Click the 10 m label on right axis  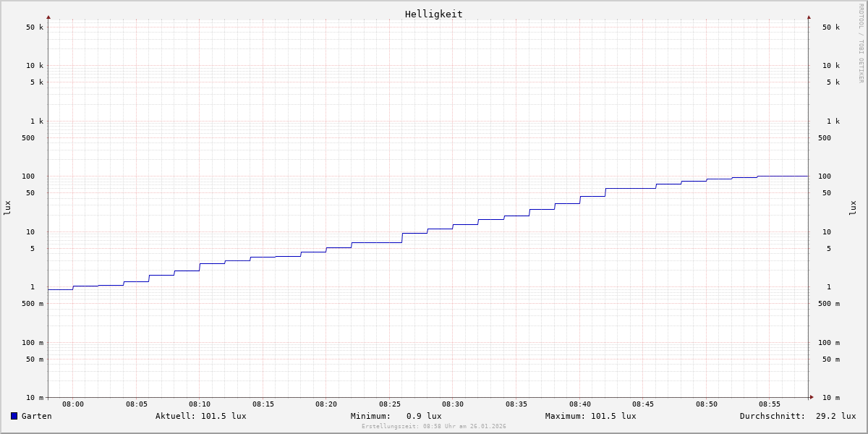pos(830,398)
